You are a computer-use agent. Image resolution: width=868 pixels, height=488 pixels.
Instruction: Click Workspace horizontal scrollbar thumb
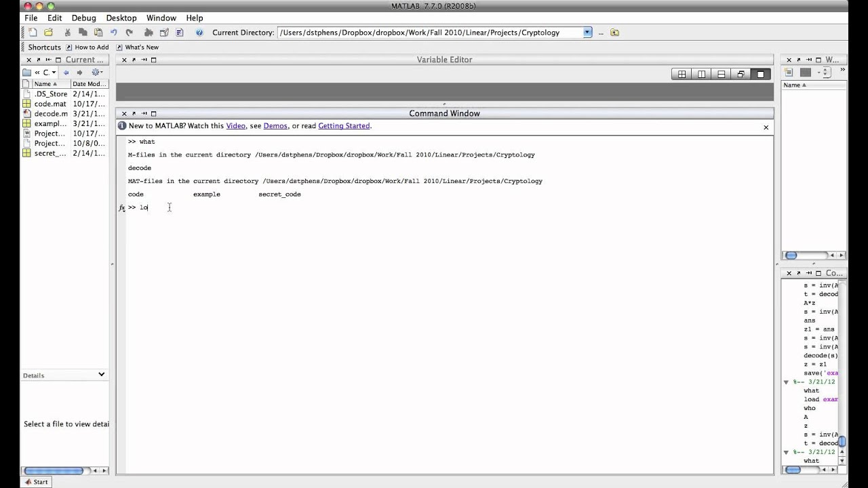click(791, 256)
